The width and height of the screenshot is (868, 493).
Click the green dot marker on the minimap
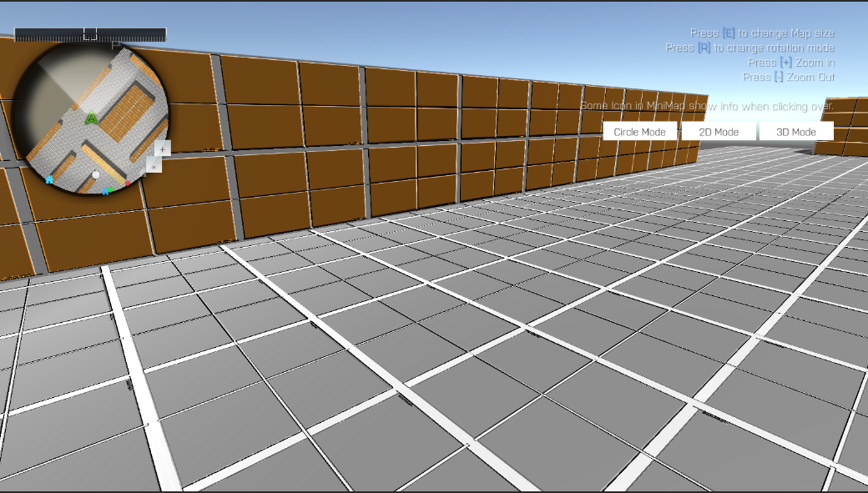(110, 189)
